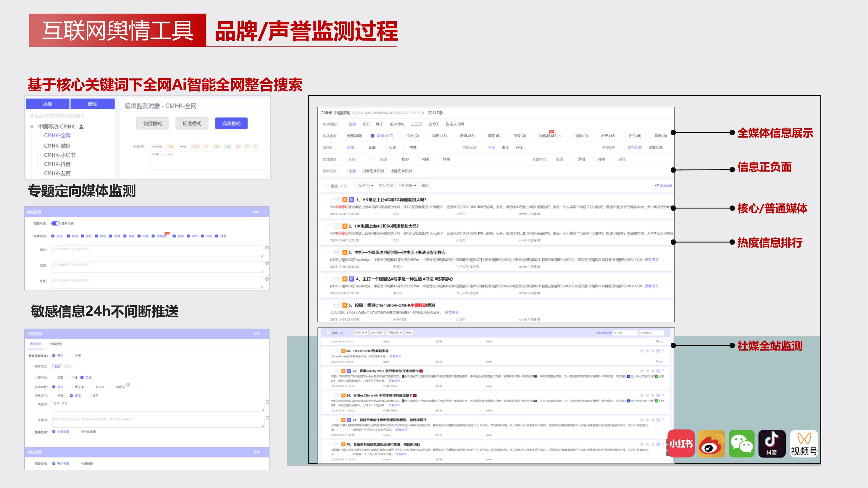Click the 视频号 app icon
This screenshot has width=868, height=488.
click(804, 443)
